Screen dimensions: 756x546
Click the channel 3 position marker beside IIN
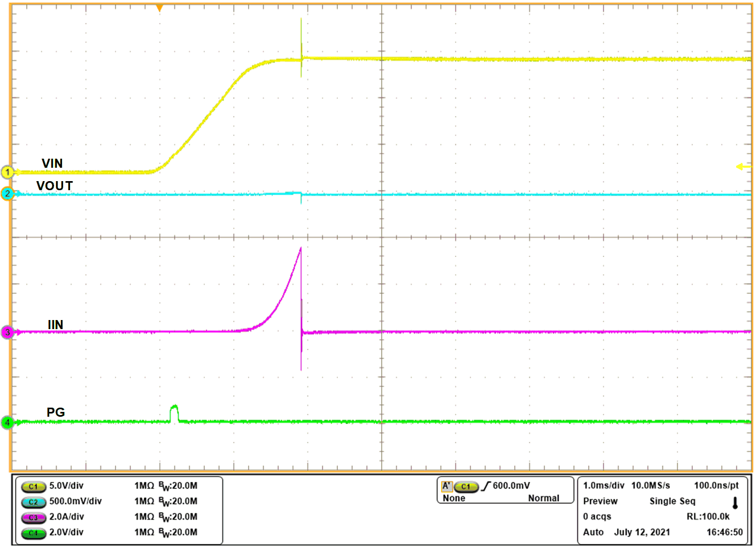[7, 332]
